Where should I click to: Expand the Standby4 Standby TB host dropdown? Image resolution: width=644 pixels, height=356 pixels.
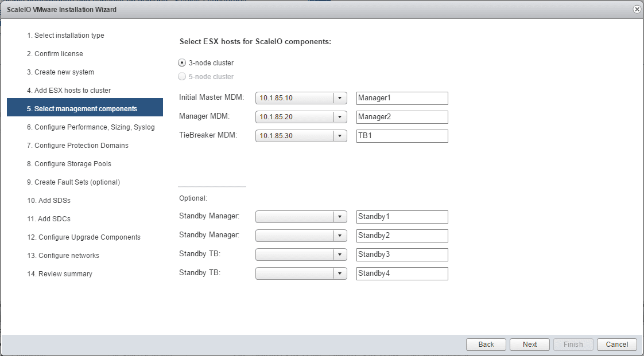pos(301,273)
